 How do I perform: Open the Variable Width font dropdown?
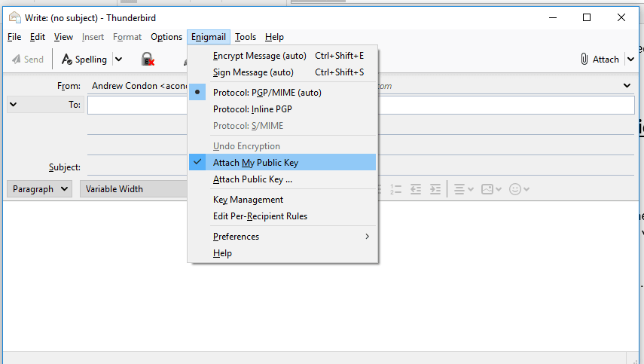(x=133, y=189)
